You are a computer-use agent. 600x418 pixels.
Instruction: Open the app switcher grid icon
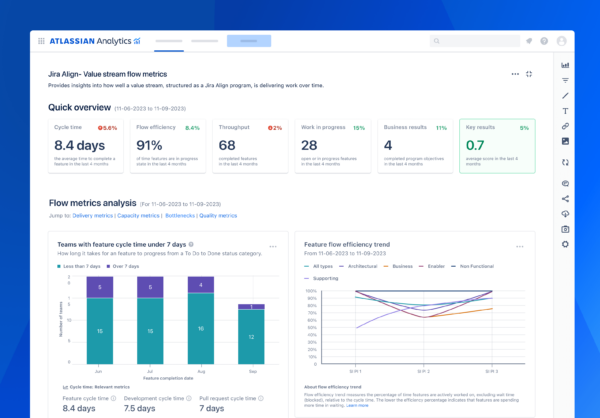[40, 41]
